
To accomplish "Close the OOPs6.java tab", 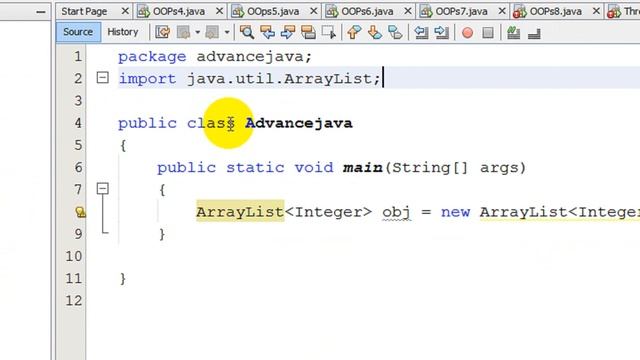I will (407, 11).
